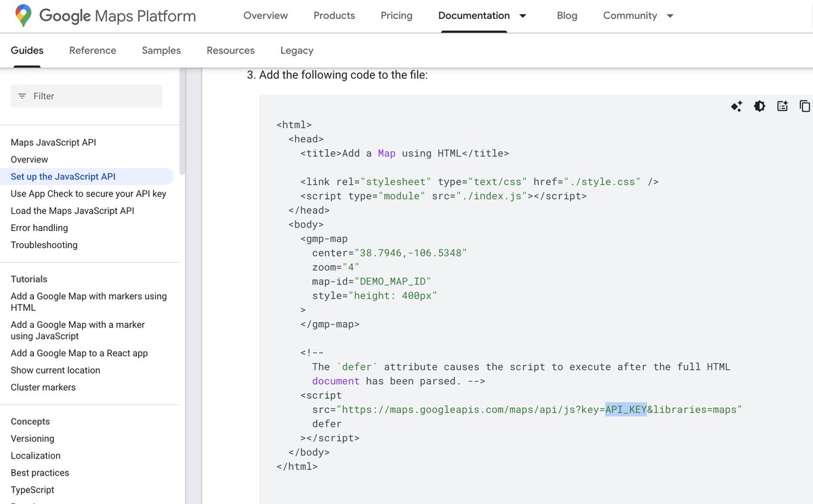Select Set up the JavaScript API
Image resolution: width=813 pixels, height=504 pixels.
point(63,176)
